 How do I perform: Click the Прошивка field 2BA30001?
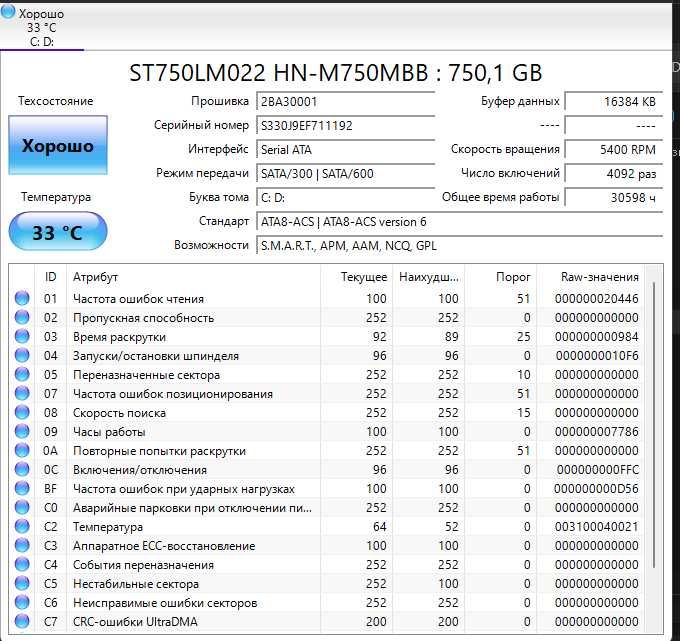pyautogui.click(x=345, y=101)
